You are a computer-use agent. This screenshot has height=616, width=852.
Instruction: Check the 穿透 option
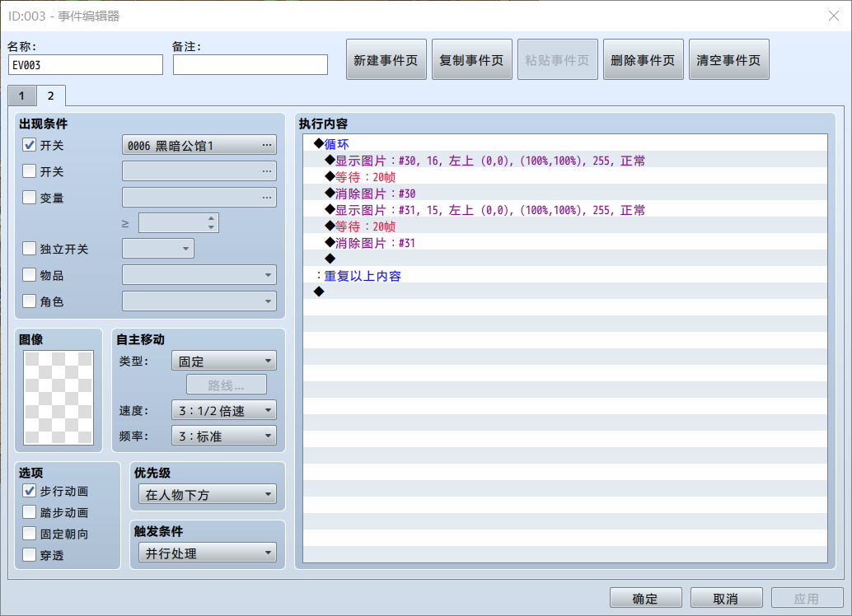30,554
